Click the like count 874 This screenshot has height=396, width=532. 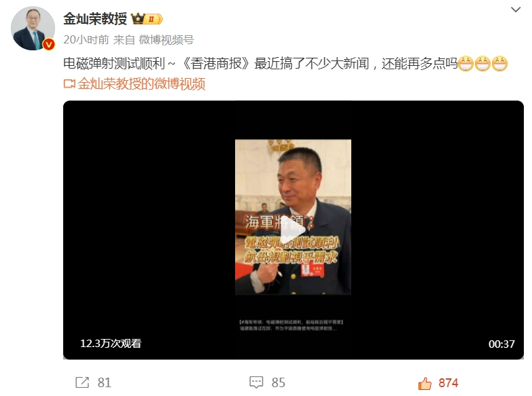448,383
